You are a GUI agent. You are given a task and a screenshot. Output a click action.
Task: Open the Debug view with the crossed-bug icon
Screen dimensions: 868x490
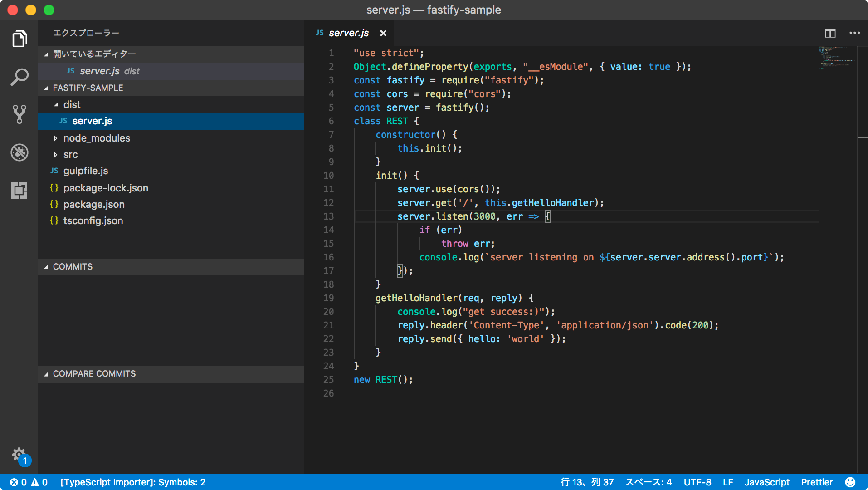[x=19, y=152]
